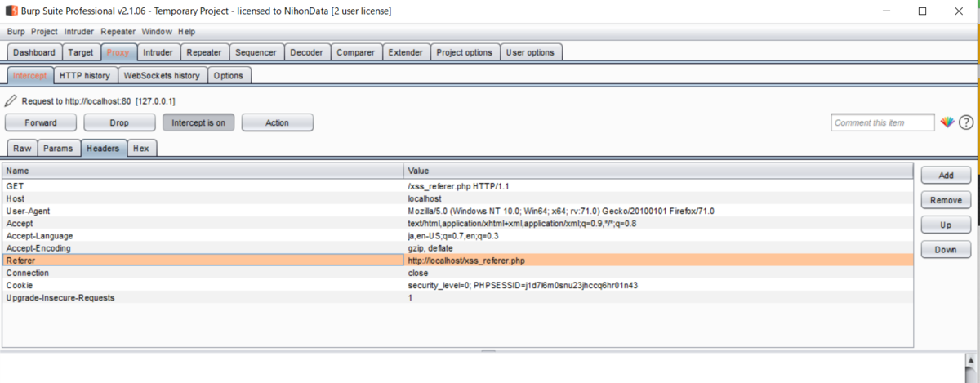The width and height of the screenshot is (980, 383).
Task: Open the Project options tab
Action: coord(465,52)
